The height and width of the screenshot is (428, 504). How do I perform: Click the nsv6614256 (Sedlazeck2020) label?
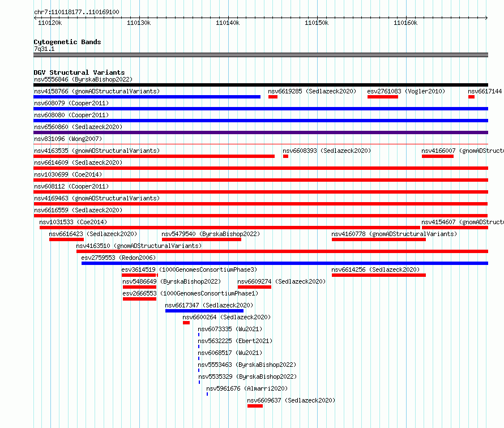375,269
